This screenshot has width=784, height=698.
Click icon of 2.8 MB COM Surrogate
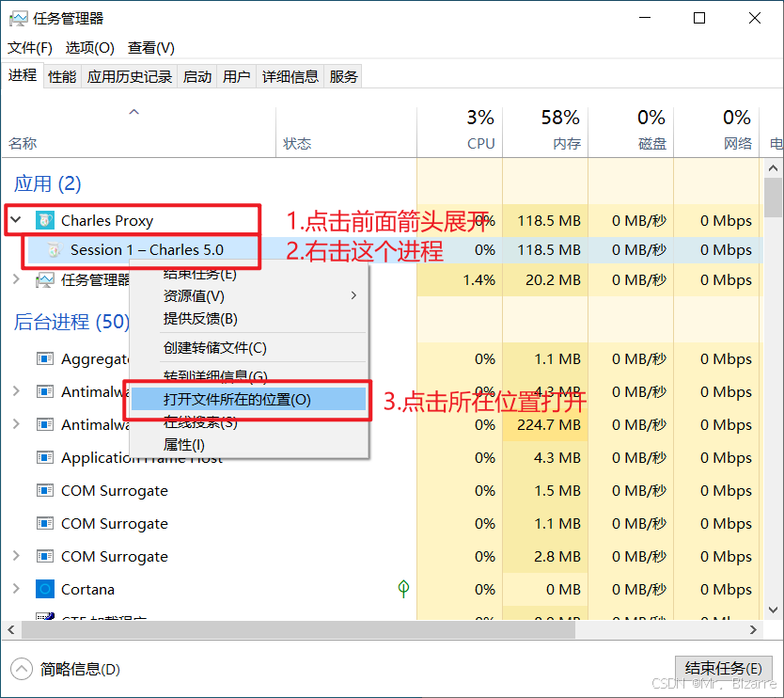[44, 556]
